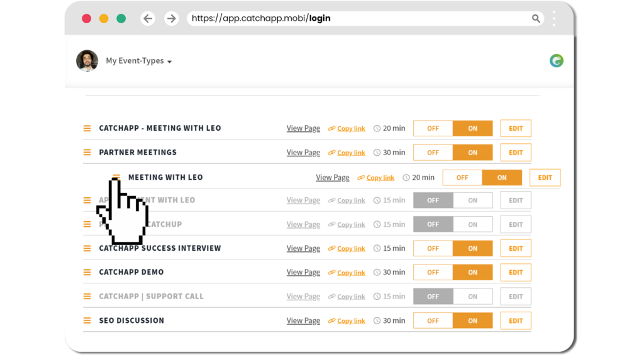This screenshot has width=644, height=355.
Task: Click the clock icon in SEO Discussion row
Action: coord(377,321)
